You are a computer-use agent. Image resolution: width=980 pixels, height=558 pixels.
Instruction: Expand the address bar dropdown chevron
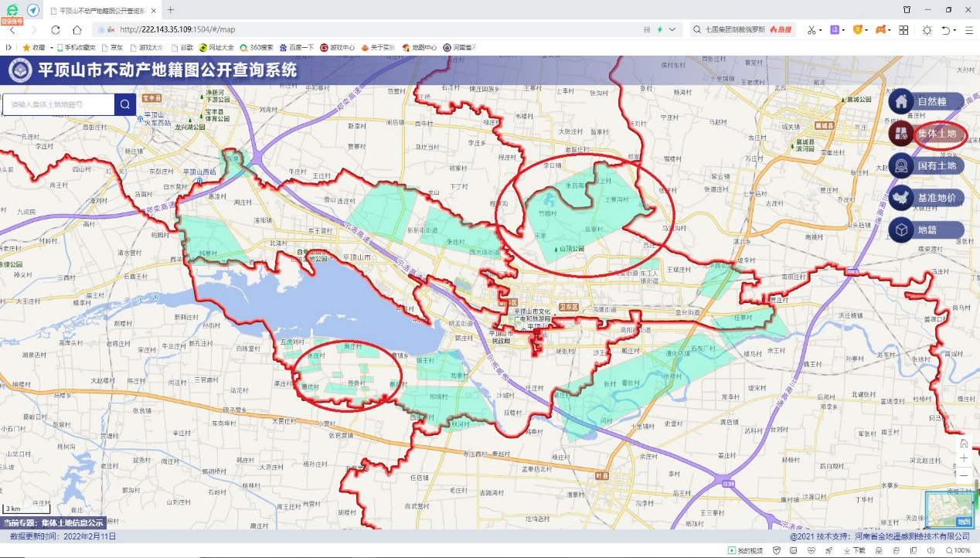pyautogui.click(x=672, y=29)
